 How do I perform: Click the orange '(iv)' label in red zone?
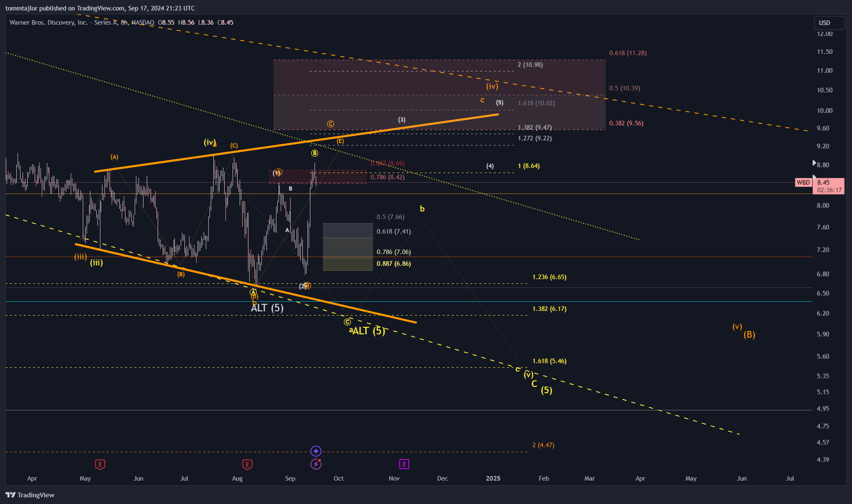point(492,87)
